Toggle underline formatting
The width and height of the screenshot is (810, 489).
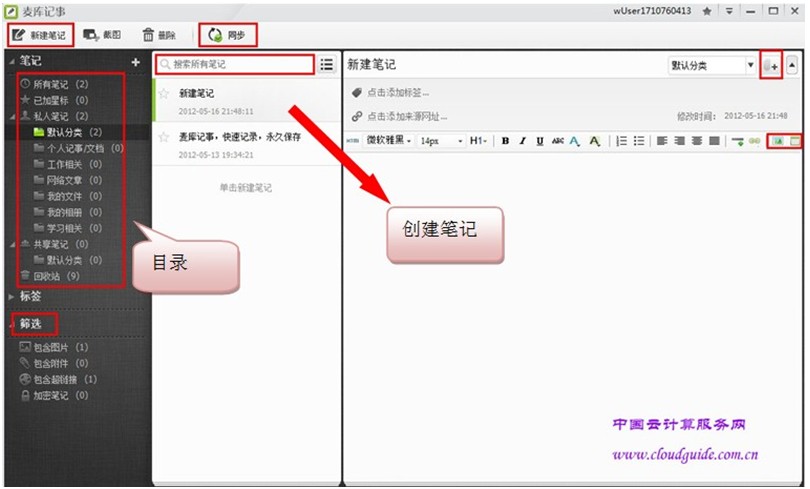coord(540,140)
